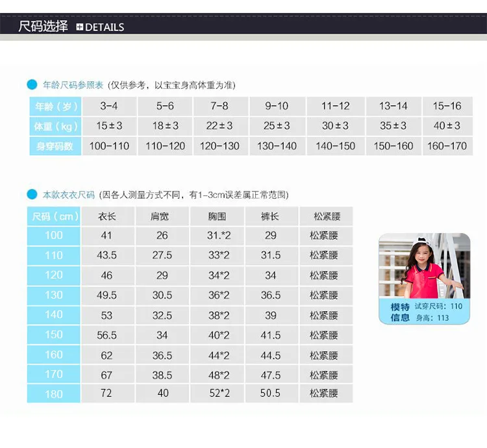487x448 pixels.
Task: Click weight cell 22±3
Action: [221, 126]
